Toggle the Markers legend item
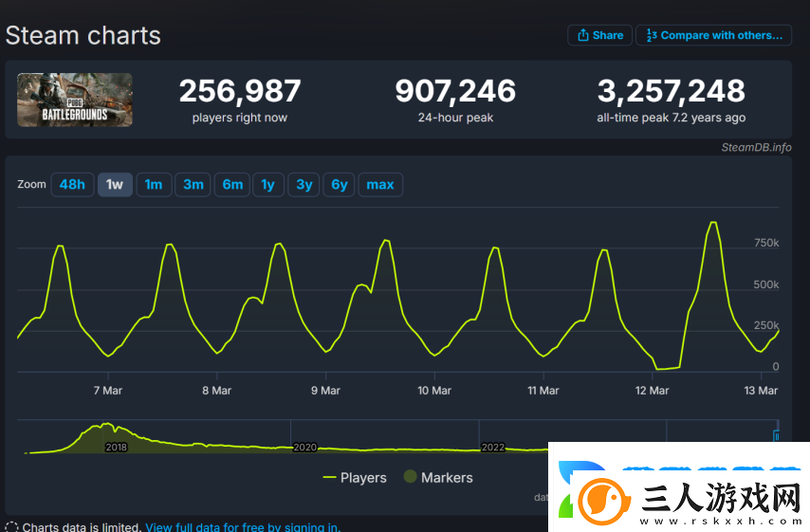 click(438, 477)
